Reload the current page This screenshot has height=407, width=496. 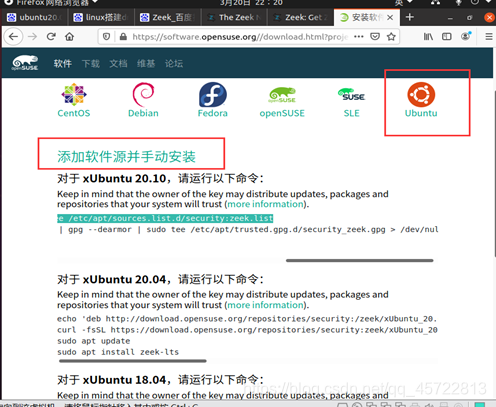click(x=51, y=36)
